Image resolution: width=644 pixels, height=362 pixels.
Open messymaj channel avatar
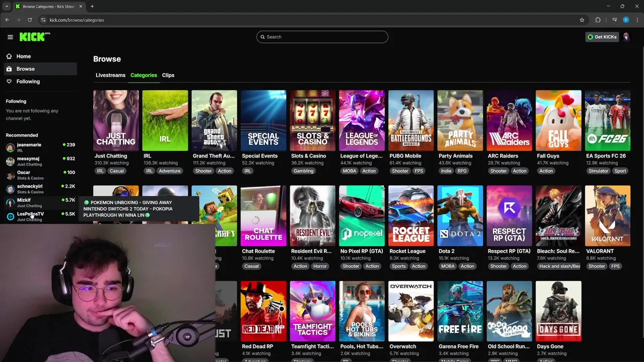point(10,161)
